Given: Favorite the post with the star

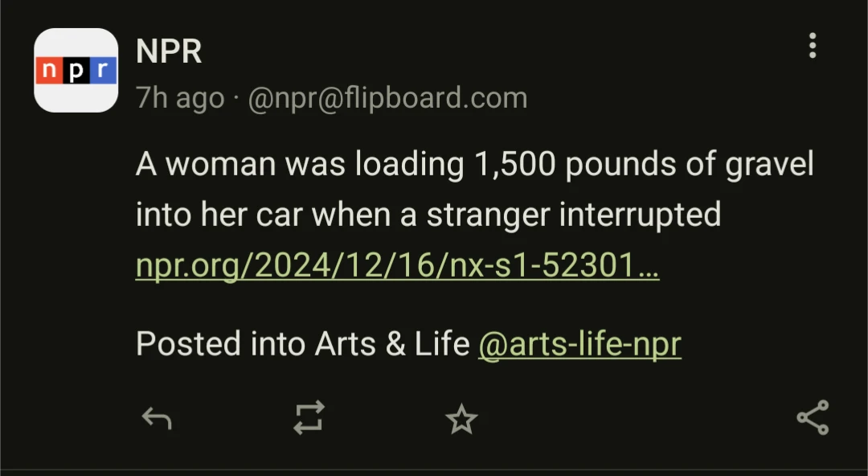Looking at the screenshot, I should pos(461,418).
